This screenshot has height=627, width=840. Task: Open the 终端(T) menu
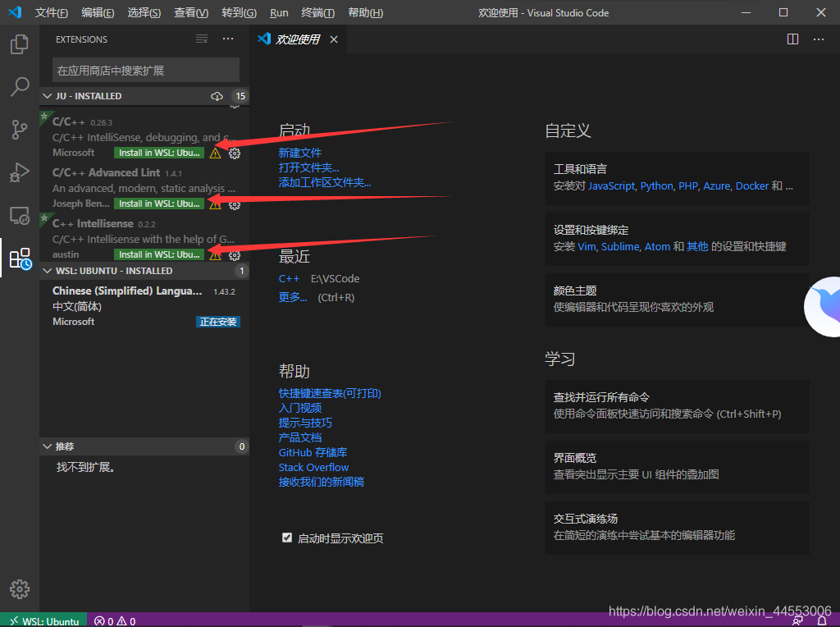[318, 12]
